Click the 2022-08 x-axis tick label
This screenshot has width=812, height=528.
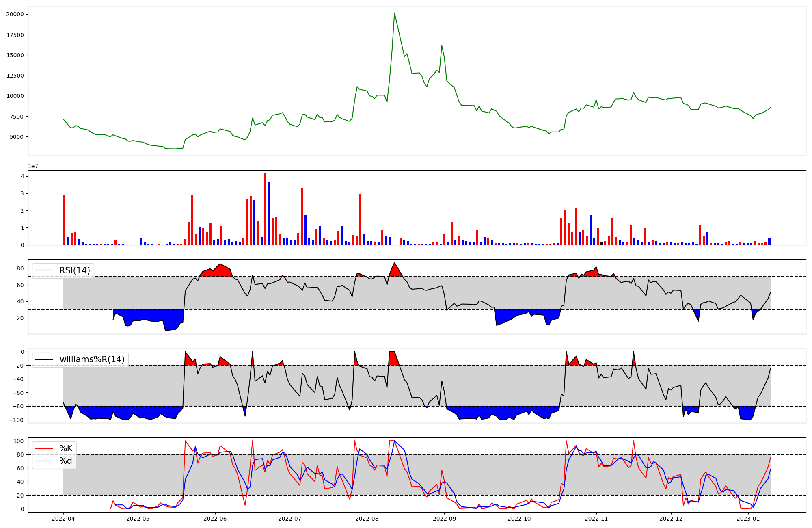click(x=367, y=519)
